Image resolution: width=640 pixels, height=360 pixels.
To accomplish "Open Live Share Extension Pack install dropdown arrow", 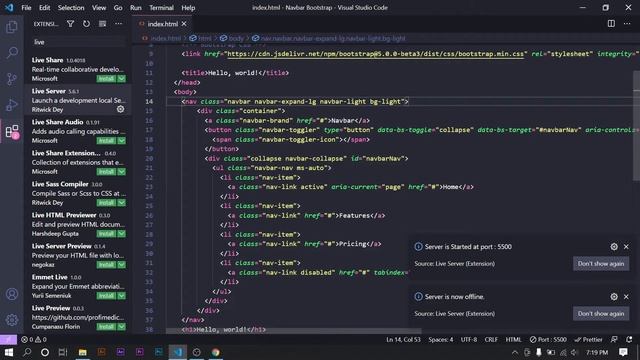I will pyautogui.click(x=122, y=171).
